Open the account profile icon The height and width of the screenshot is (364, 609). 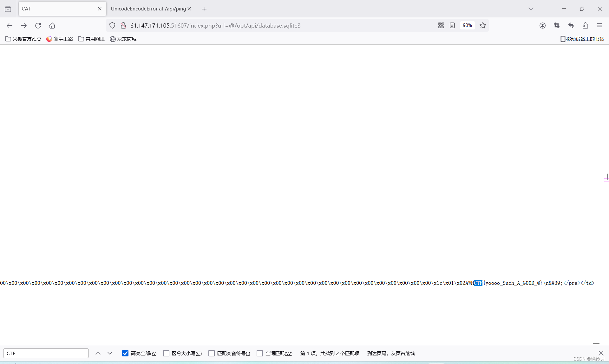point(542,25)
